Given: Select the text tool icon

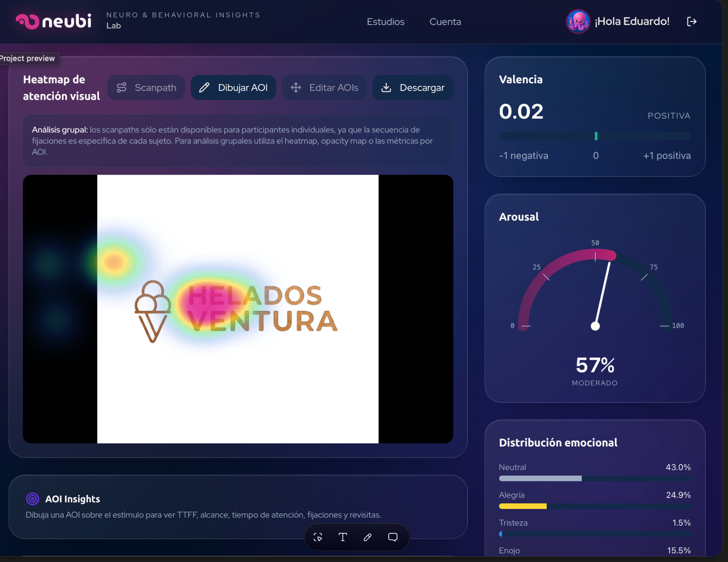Looking at the screenshot, I should point(343,537).
